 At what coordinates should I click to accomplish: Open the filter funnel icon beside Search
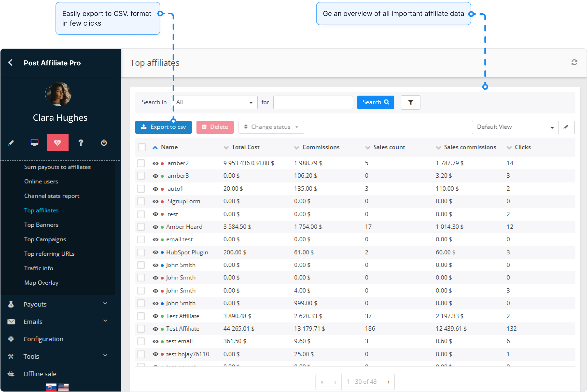(x=410, y=102)
